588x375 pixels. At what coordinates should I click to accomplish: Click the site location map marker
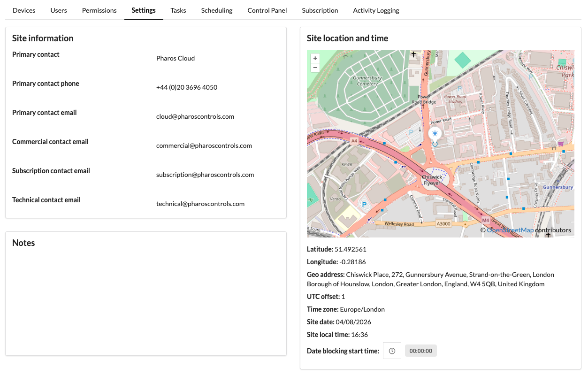[x=435, y=134]
